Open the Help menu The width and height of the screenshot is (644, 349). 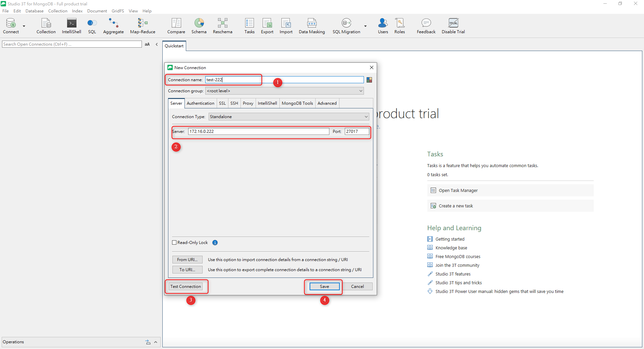click(x=147, y=11)
